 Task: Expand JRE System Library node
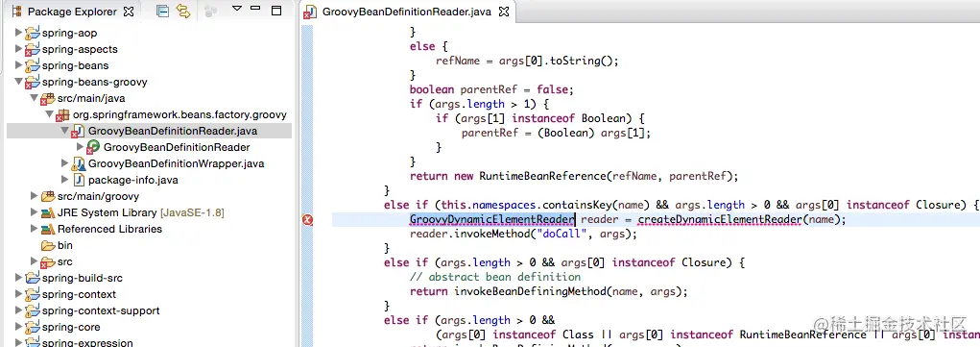coord(34,212)
